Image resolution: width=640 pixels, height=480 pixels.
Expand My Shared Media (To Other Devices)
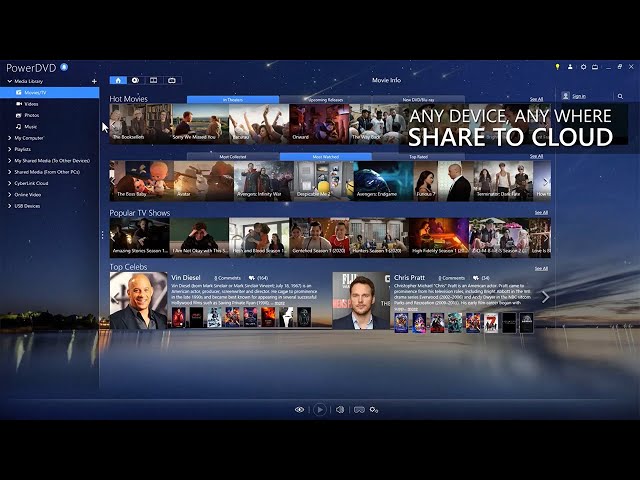click(9, 161)
